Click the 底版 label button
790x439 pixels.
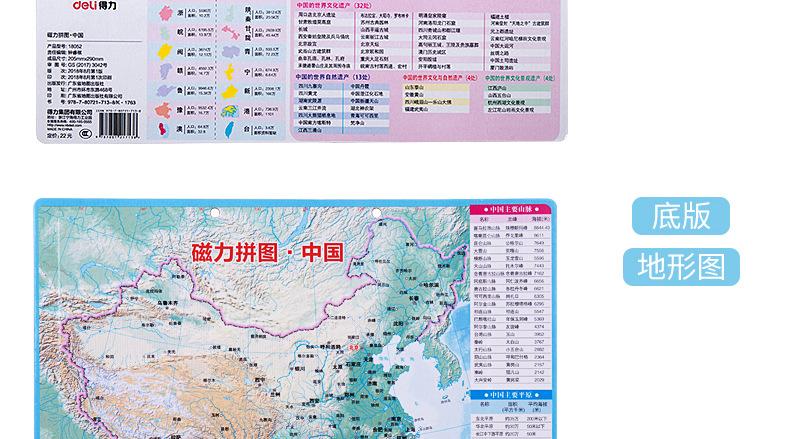pos(681,216)
